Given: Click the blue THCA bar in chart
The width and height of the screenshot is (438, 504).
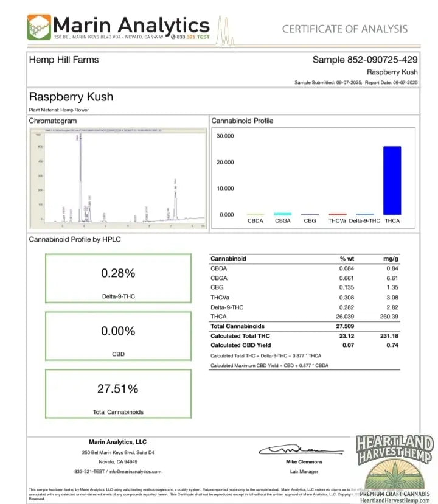Looking at the screenshot, I should (x=392, y=181).
